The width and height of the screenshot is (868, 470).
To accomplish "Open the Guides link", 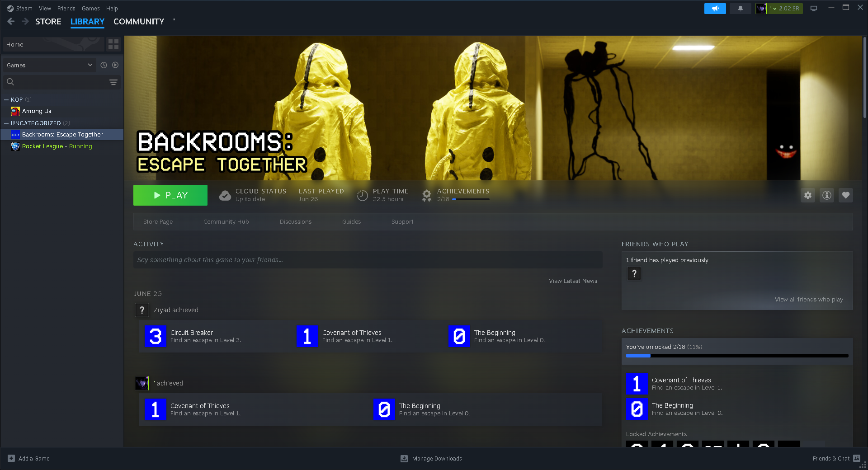I will pos(351,222).
